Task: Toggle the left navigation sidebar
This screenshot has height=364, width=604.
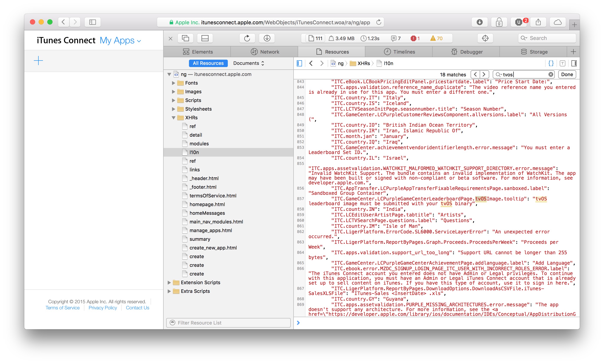Action: tap(299, 63)
